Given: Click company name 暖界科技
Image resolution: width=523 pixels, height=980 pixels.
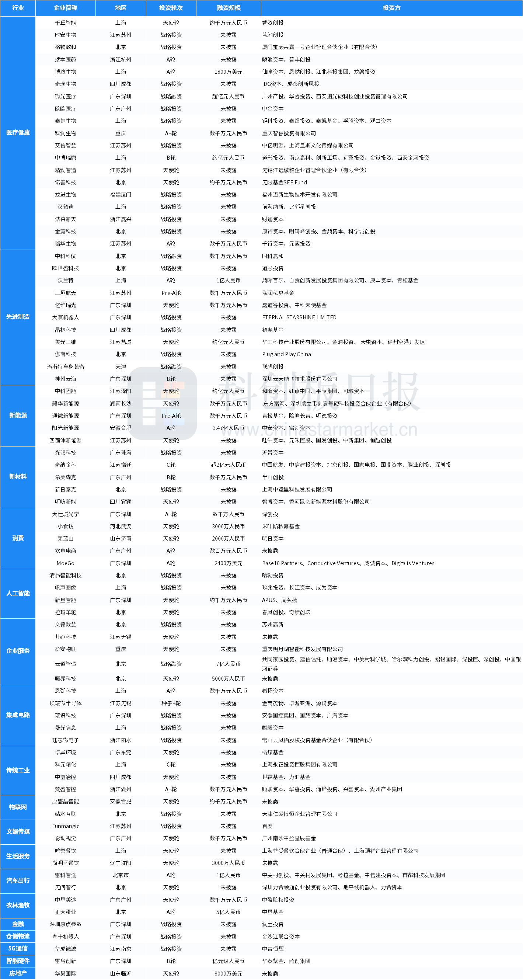Looking at the screenshot, I should (66, 679).
